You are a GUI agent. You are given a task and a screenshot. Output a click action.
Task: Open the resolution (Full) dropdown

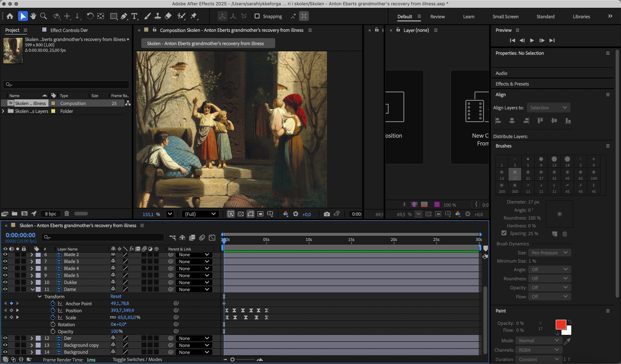tap(200, 214)
